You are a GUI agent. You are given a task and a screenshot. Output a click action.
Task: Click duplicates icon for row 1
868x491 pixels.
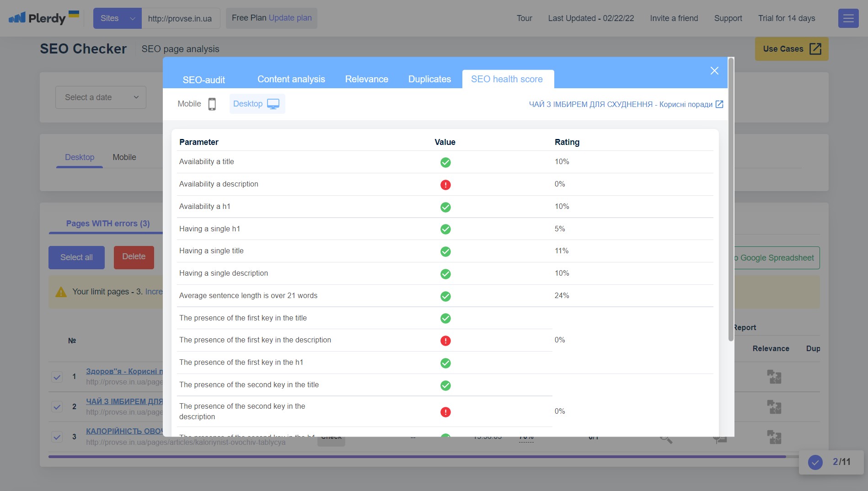pos(774,377)
